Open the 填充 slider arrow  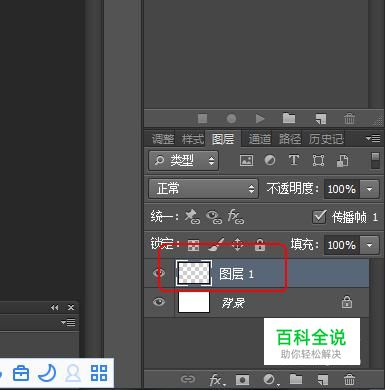[369, 245]
